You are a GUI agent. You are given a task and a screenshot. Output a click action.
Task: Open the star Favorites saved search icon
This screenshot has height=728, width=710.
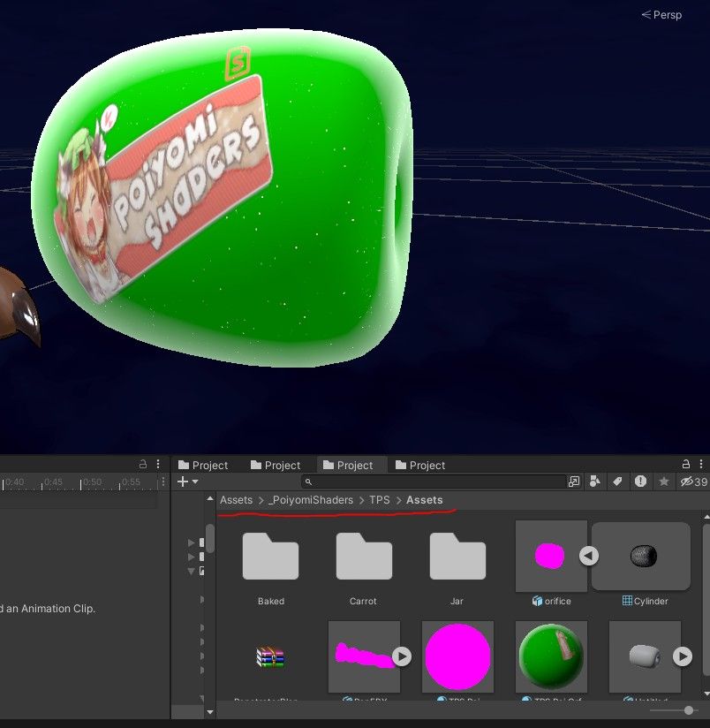pyautogui.click(x=664, y=482)
